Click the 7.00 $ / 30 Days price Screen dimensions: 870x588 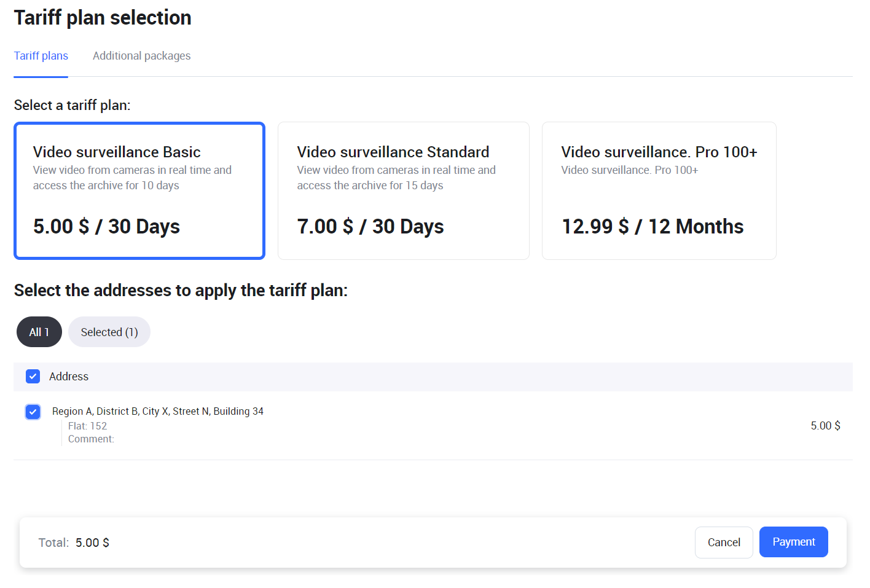click(x=370, y=227)
